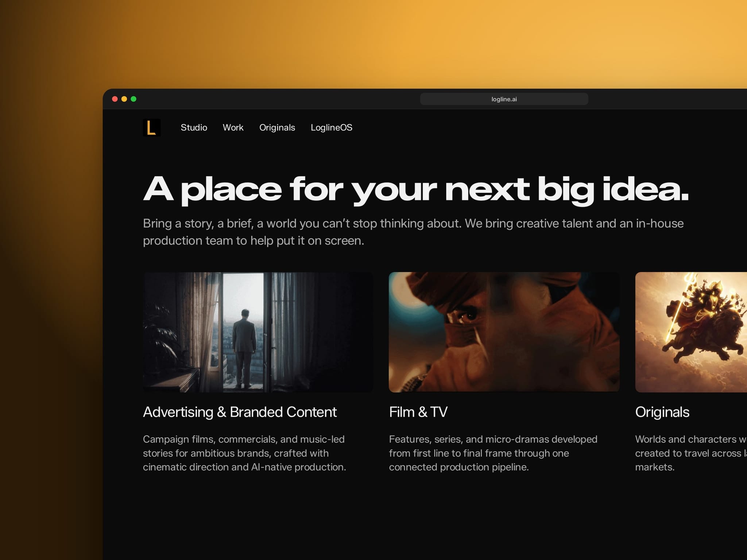Open the man-at-balcony advertising thumbnail
The height and width of the screenshot is (560, 747).
[258, 332]
